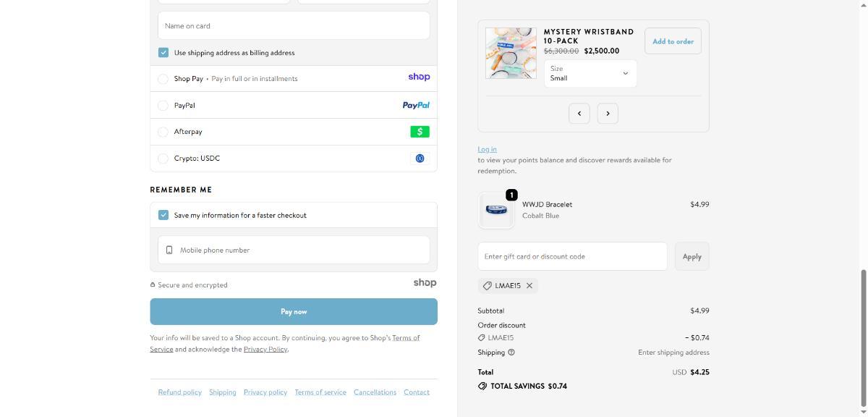The width and height of the screenshot is (868, 417).
Task: Remove the LMAE15 discount code tag
Action: (x=529, y=286)
